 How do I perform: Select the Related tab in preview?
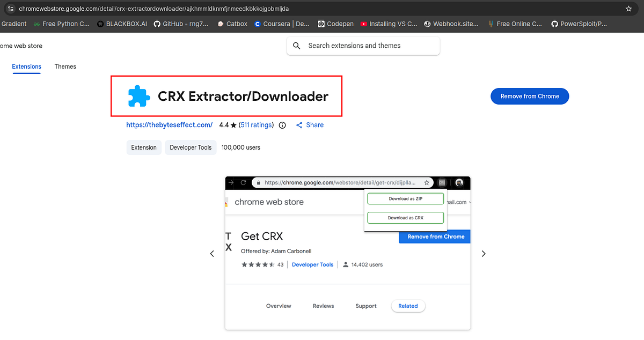[408, 306]
